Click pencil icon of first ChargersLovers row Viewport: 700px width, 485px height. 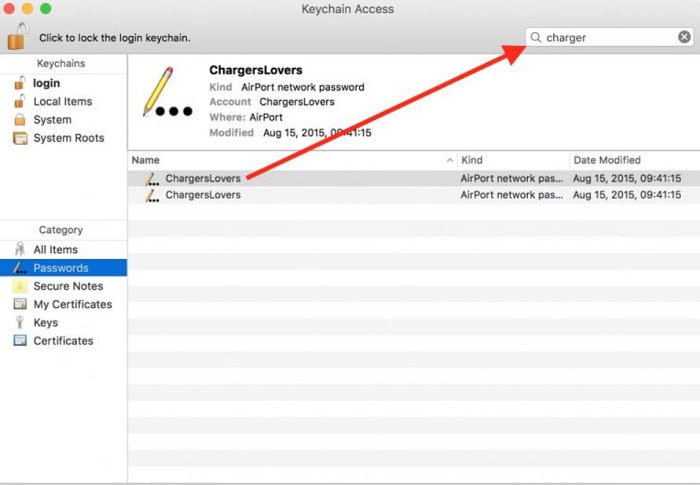152,179
